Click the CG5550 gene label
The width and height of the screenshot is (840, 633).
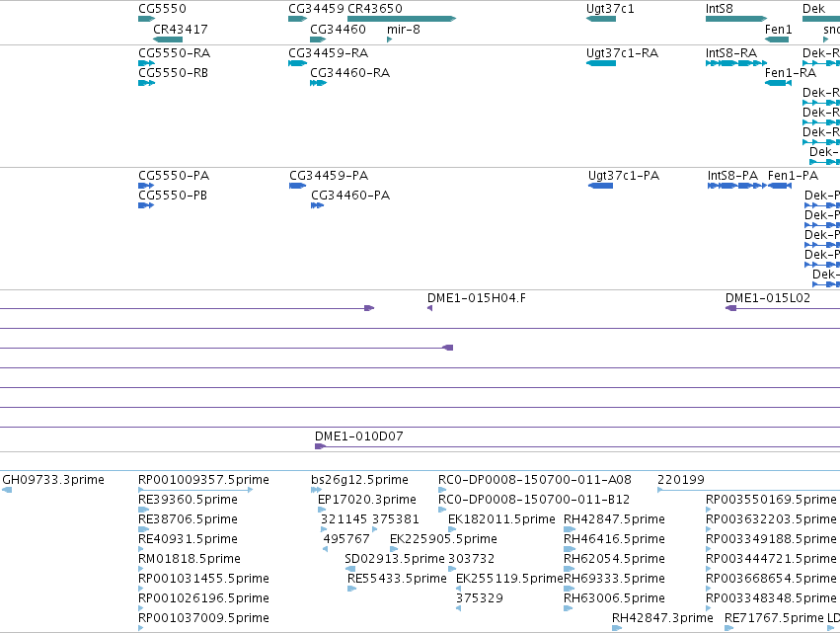[162, 9]
